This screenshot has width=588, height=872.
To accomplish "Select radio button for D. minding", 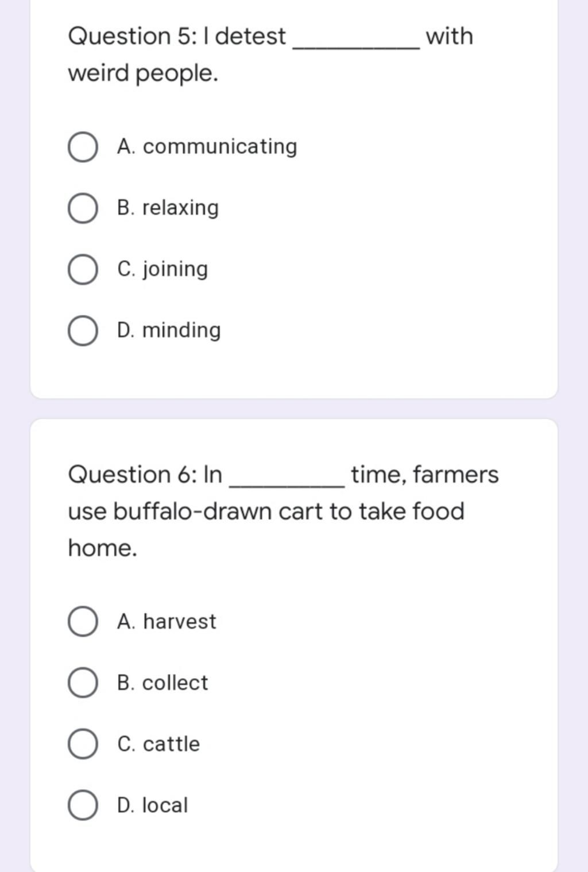I will pos(83,331).
